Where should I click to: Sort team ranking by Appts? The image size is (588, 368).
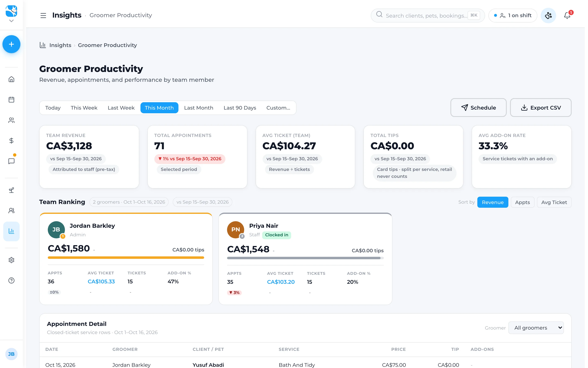[522, 202]
